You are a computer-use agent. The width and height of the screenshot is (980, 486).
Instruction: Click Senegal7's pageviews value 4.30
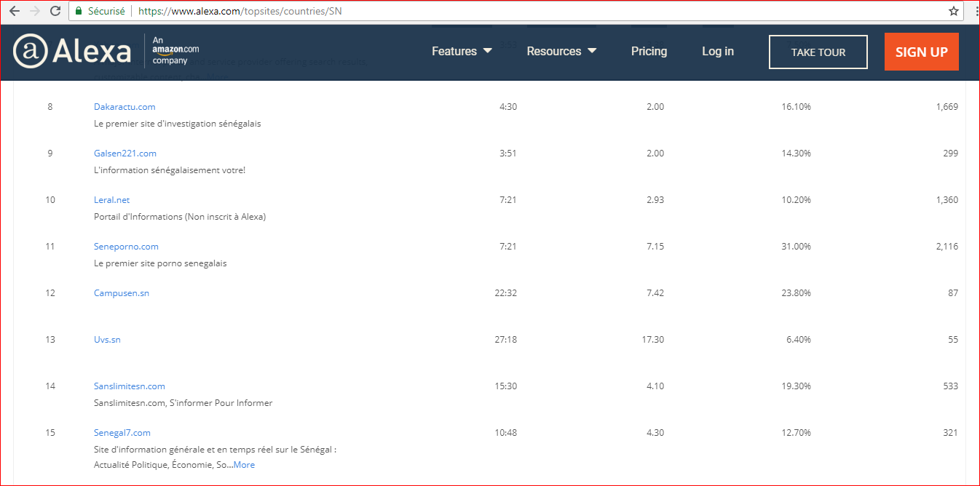pyautogui.click(x=655, y=433)
